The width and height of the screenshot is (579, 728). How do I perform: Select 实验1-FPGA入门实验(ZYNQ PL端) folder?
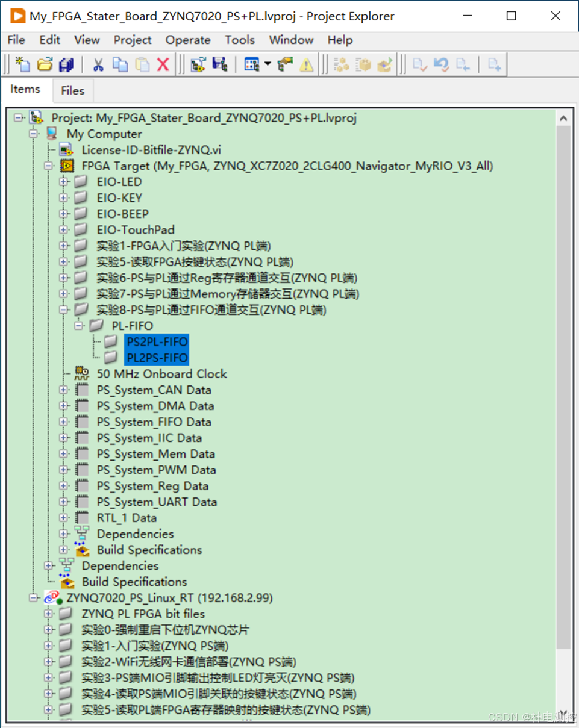(x=184, y=246)
